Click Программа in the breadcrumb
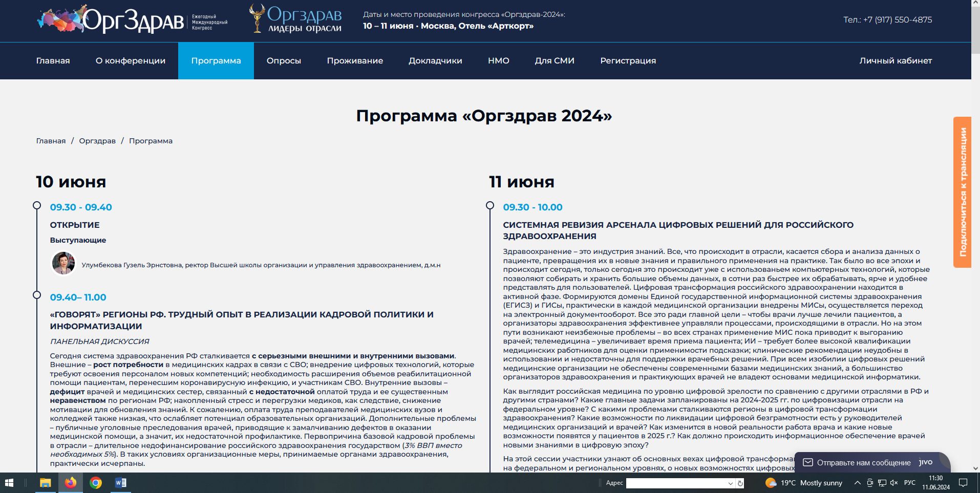980x493 pixels. 151,141
